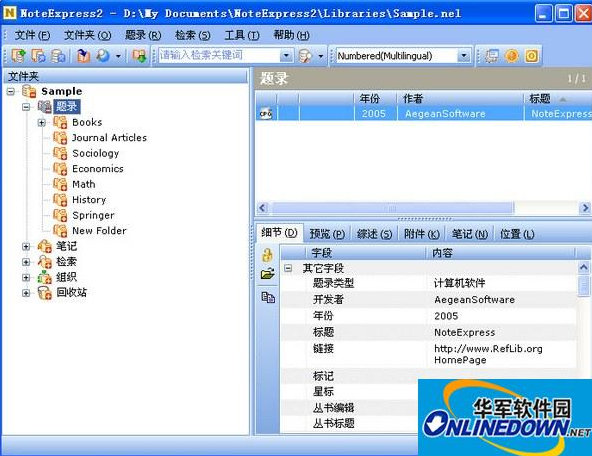Open the 题录 (R) menu
The width and height of the screenshot is (592, 456).
pyautogui.click(x=143, y=35)
